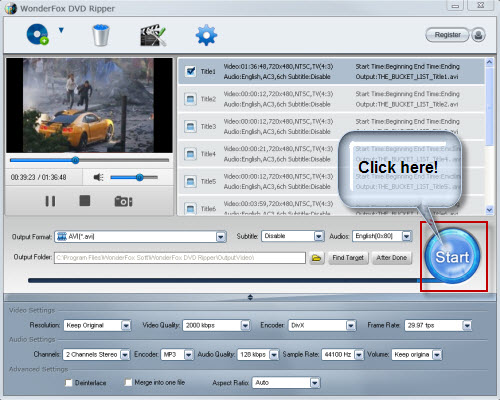The image size is (500, 400).
Task: Click the Find Target button
Action: point(348,258)
